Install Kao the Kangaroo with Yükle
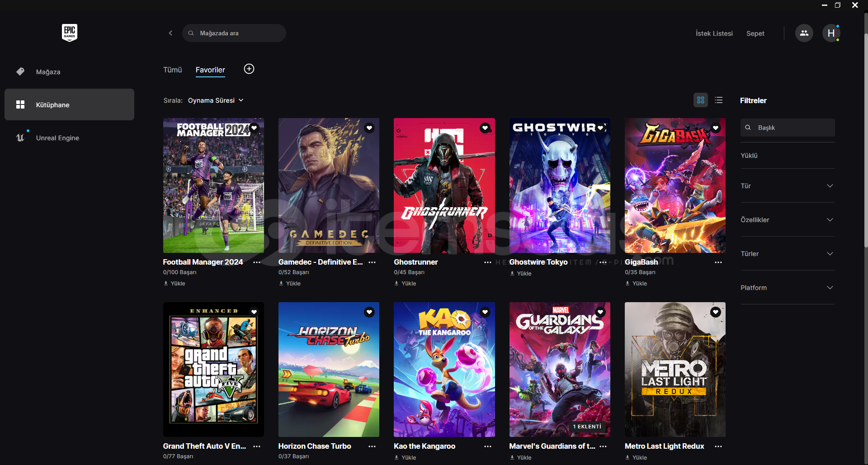Screen dimensions: 868x465 click(x=405, y=458)
